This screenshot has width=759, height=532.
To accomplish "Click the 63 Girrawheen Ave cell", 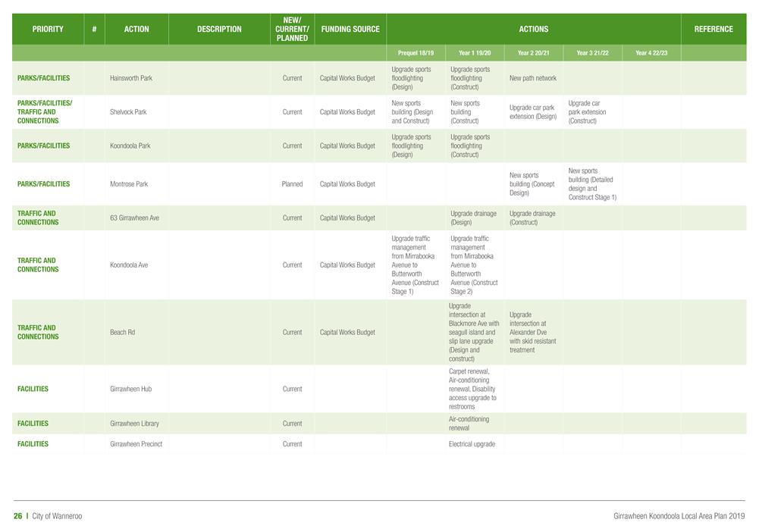I will coord(134,218).
